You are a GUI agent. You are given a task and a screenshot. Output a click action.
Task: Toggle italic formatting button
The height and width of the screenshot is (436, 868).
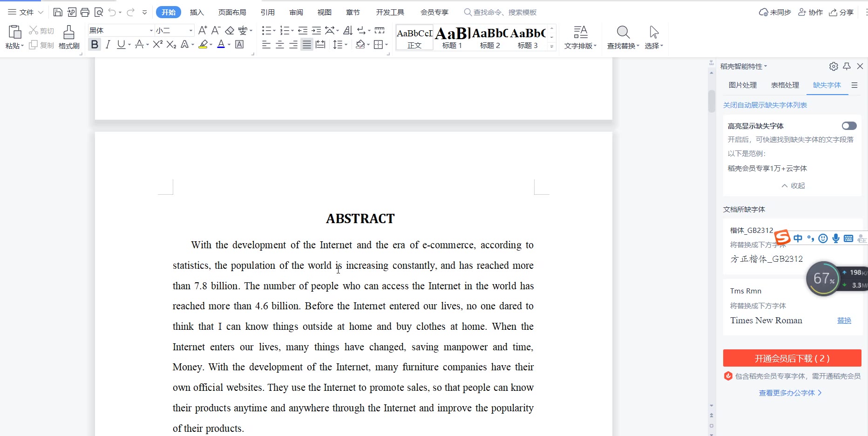[x=108, y=44]
